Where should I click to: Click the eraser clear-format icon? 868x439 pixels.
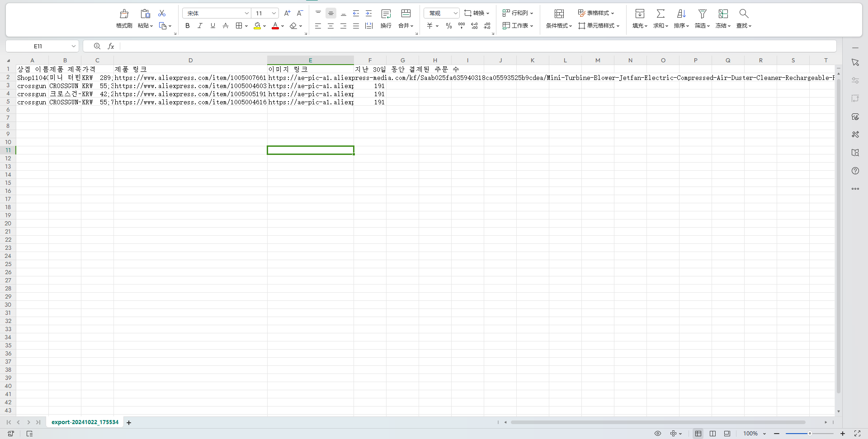(x=293, y=26)
